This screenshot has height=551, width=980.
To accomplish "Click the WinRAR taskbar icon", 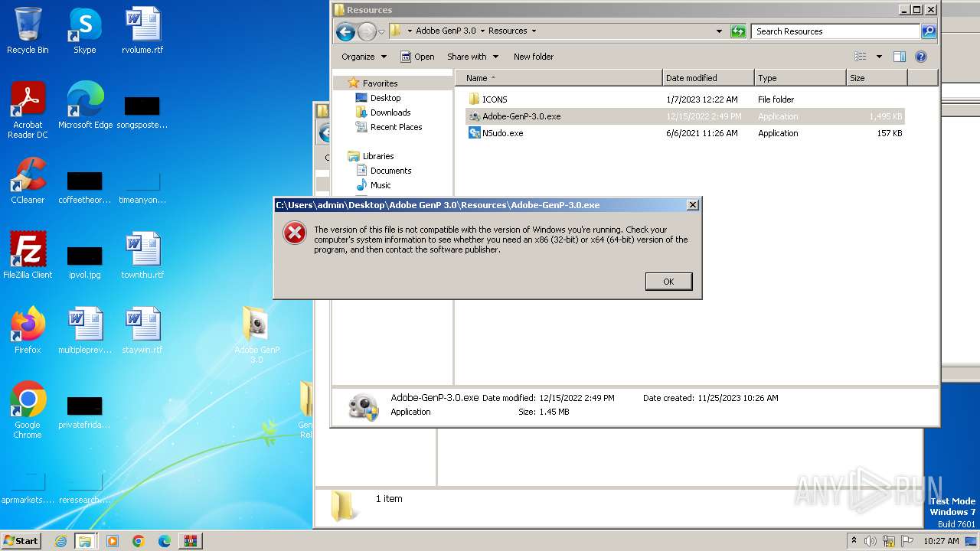I will (x=191, y=541).
